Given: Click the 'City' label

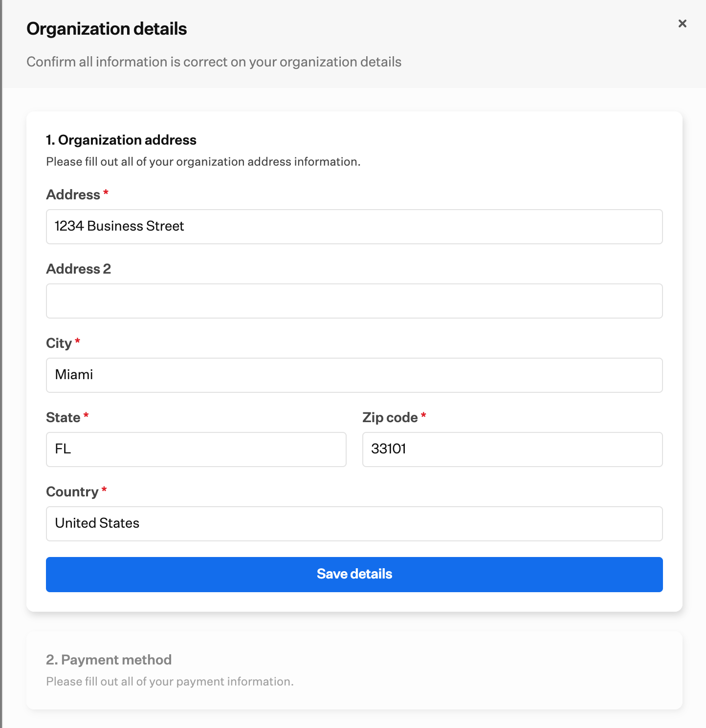Looking at the screenshot, I should click(x=59, y=343).
